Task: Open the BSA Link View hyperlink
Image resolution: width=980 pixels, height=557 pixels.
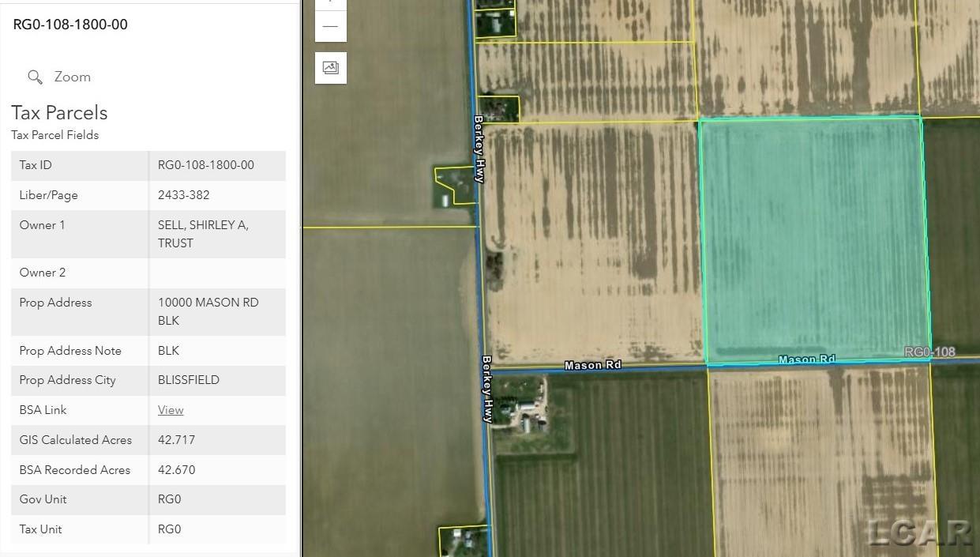Action: [171, 410]
